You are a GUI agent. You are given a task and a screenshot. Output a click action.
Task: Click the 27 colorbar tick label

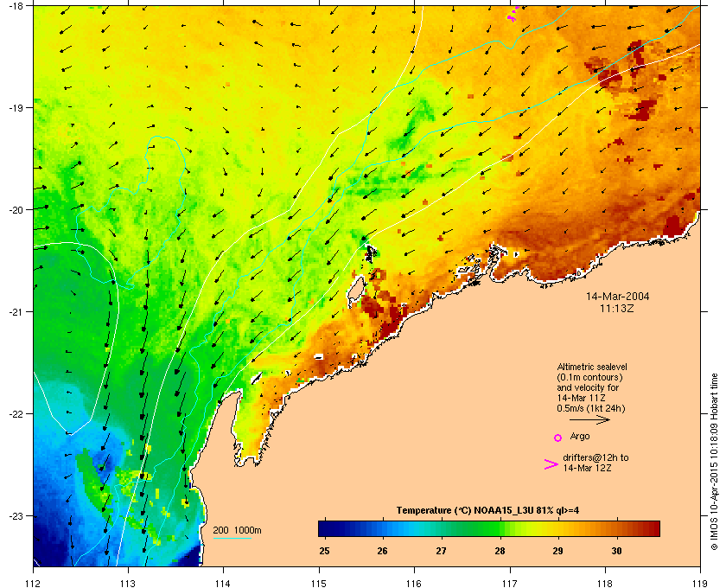coord(442,551)
